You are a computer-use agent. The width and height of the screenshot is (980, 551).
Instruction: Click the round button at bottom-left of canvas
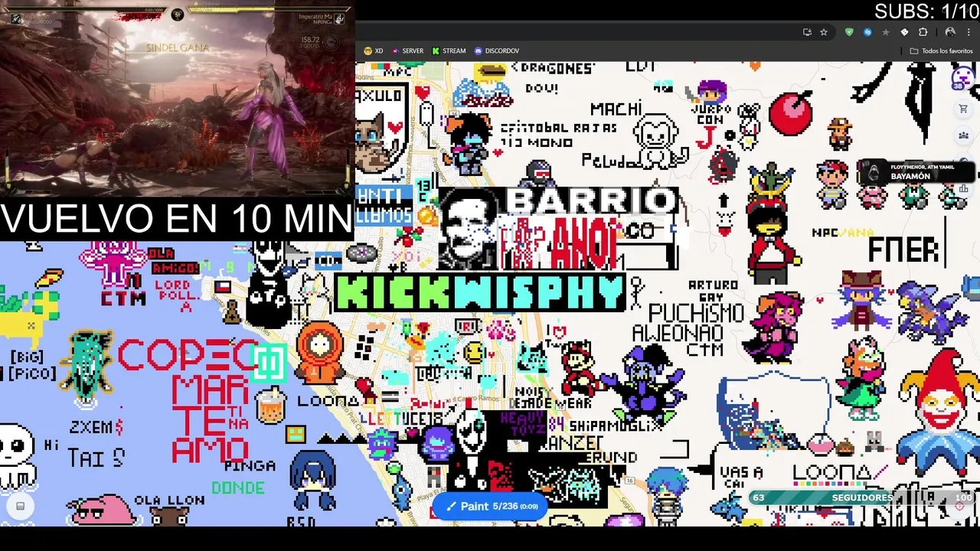pos(20,506)
